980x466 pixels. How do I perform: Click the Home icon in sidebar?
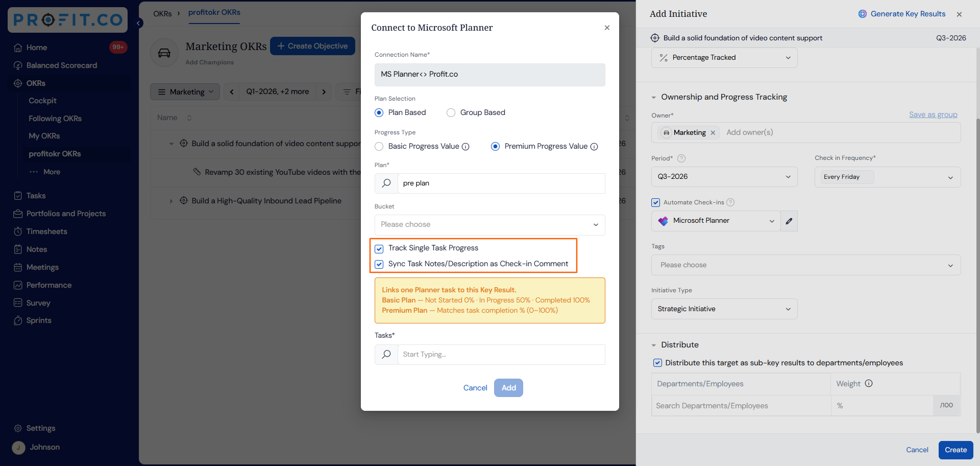(18, 48)
